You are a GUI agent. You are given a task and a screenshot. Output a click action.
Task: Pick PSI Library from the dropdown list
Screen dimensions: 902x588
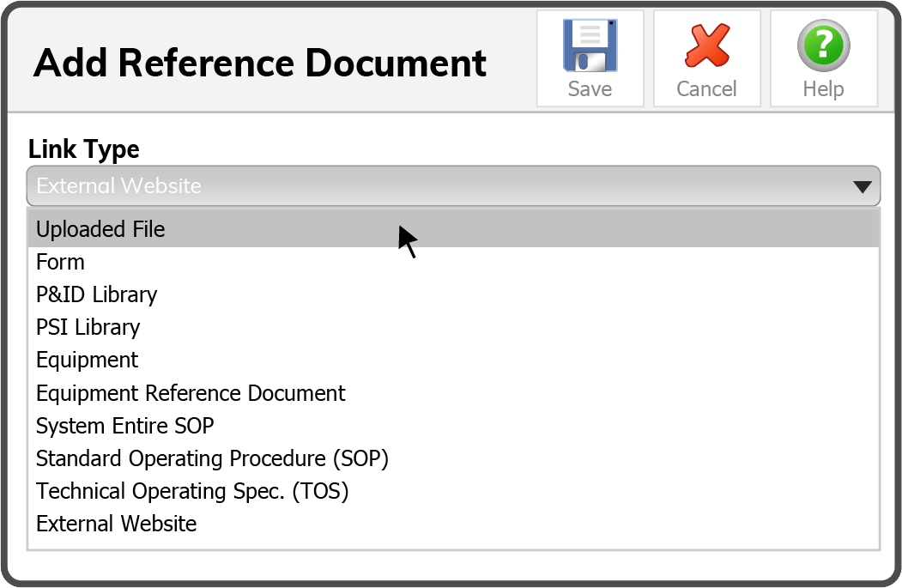pos(88,328)
